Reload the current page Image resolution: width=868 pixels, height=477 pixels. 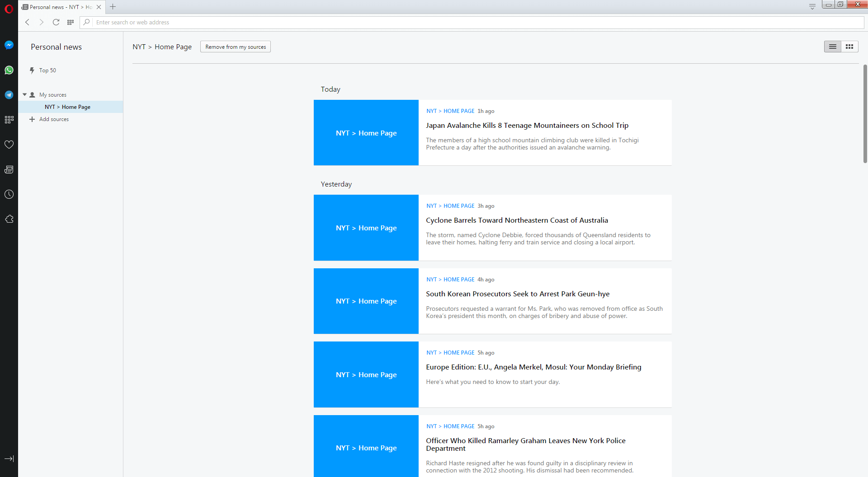click(x=56, y=22)
